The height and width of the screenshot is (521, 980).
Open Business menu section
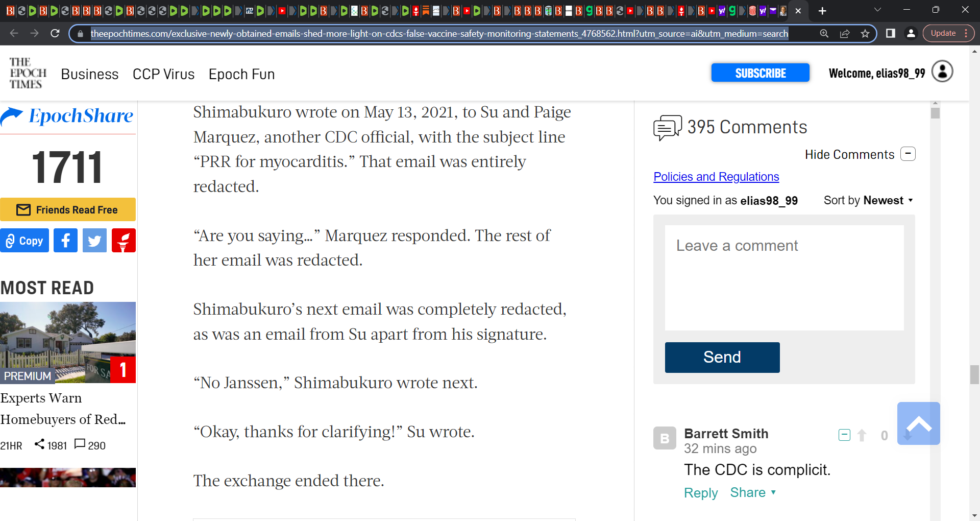(90, 74)
